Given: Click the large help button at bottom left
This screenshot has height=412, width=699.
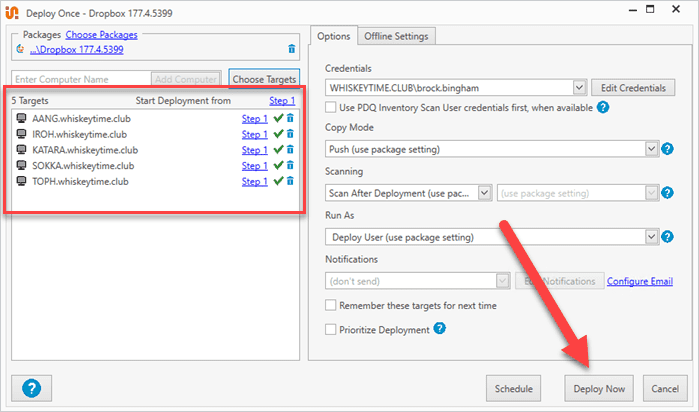Looking at the screenshot, I should pyautogui.click(x=32, y=388).
